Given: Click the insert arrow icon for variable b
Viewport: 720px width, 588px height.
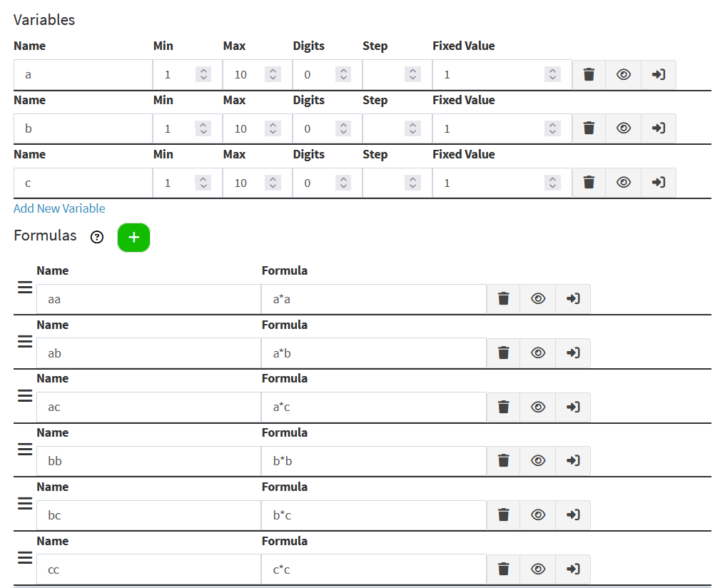Looking at the screenshot, I should pyautogui.click(x=658, y=128).
